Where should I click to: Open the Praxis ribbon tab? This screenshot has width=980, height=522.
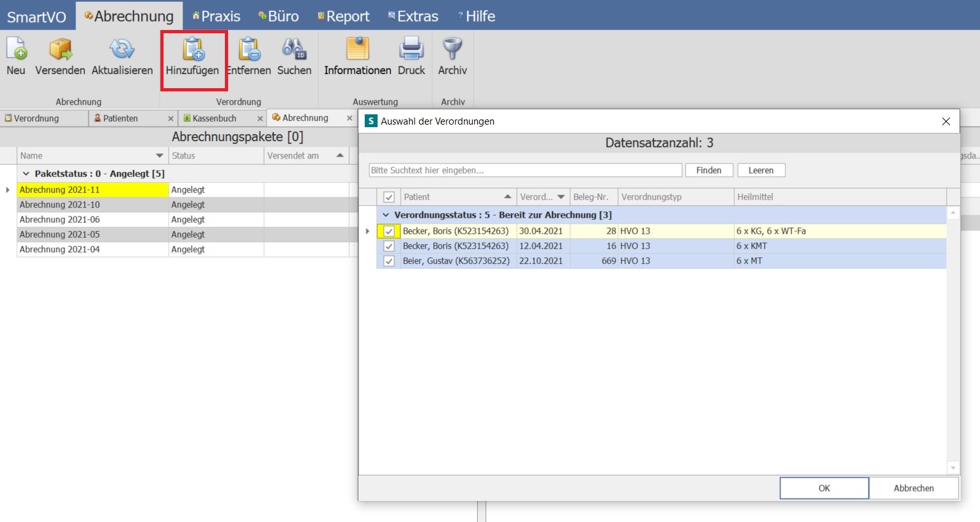217,16
